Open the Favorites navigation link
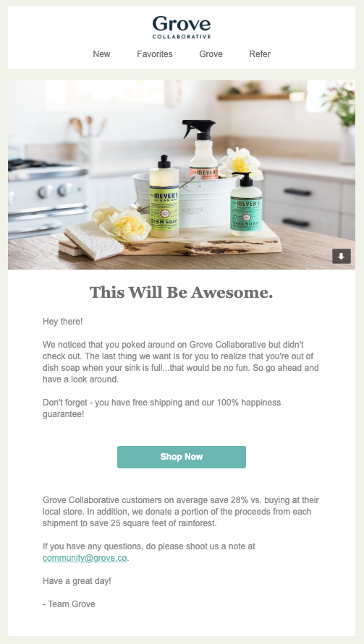Screen dimensions: 364x644 (155, 53)
